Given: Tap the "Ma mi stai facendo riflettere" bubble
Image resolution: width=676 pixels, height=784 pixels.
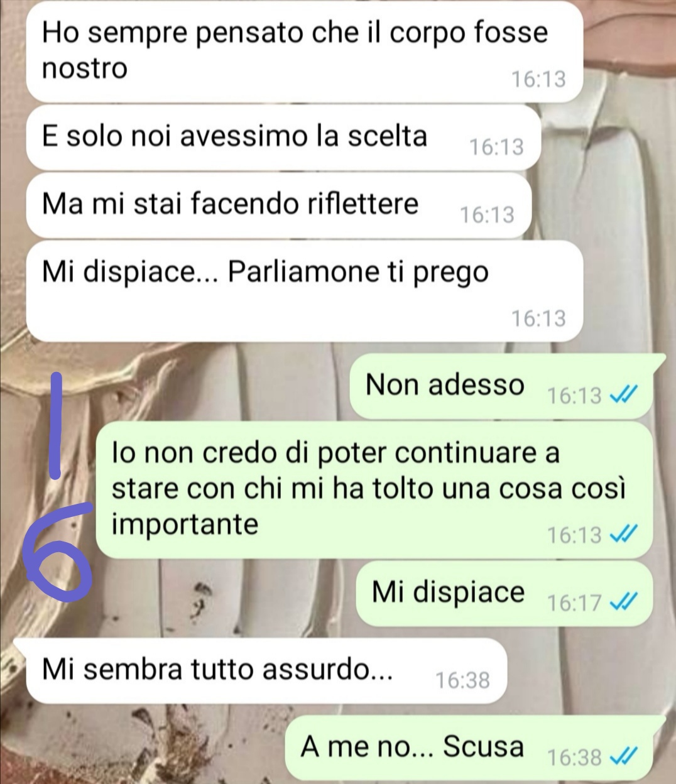Looking at the screenshot, I should 278,205.
